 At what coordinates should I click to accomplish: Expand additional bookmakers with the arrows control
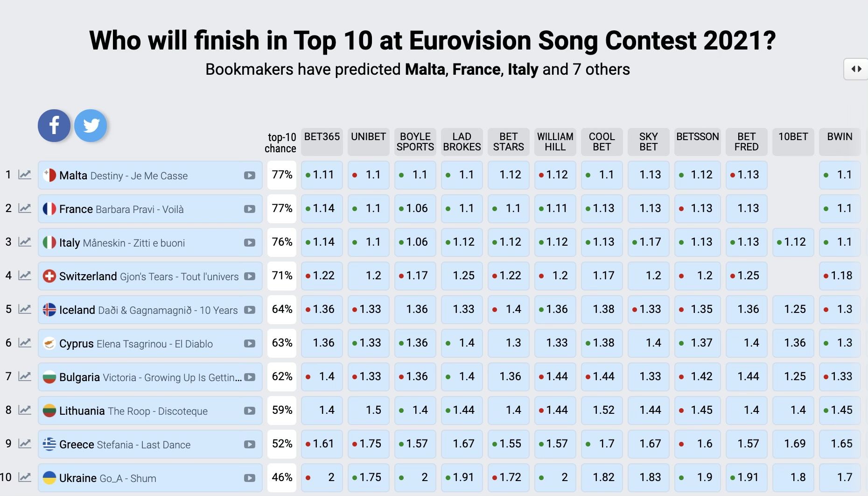[x=857, y=69]
